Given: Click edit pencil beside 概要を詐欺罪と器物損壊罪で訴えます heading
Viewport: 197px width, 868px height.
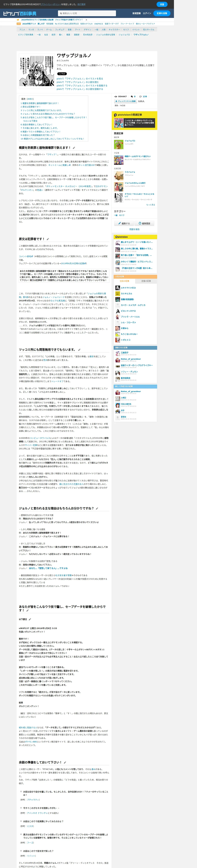Looking at the screenshot, I should 74,148.
